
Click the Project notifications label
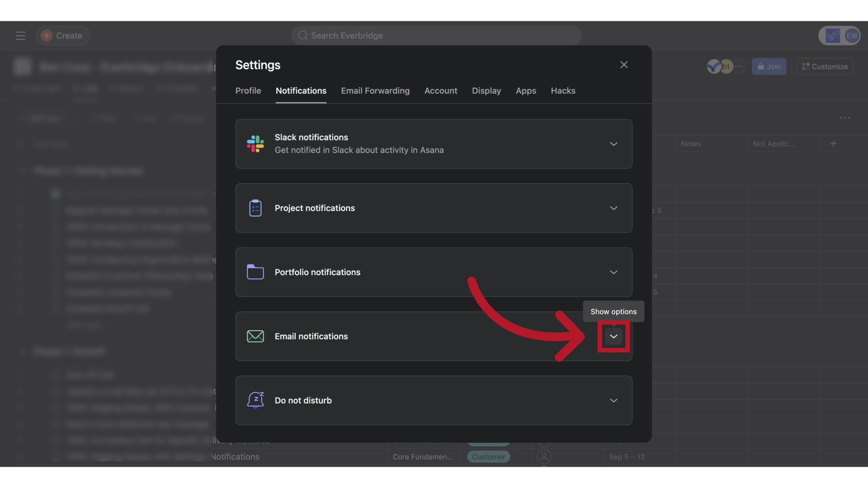click(315, 208)
